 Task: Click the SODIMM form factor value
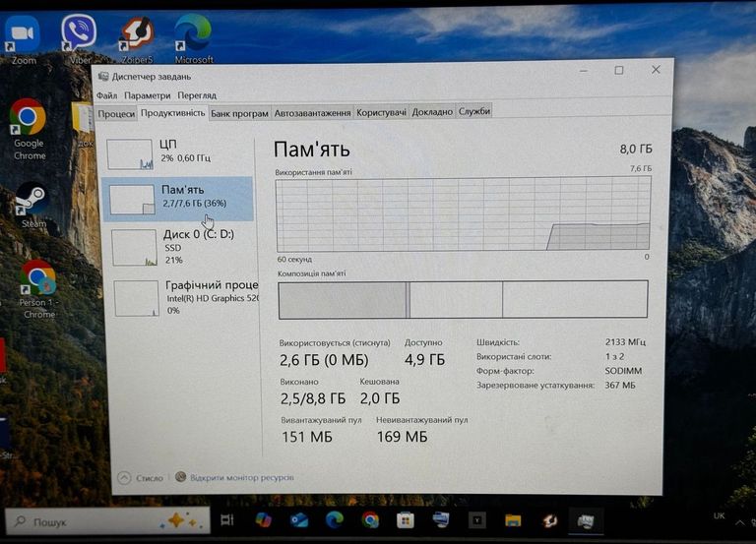(x=623, y=371)
